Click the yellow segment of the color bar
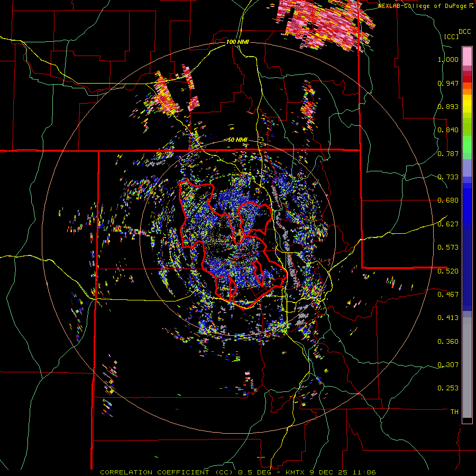 click(x=467, y=104)
